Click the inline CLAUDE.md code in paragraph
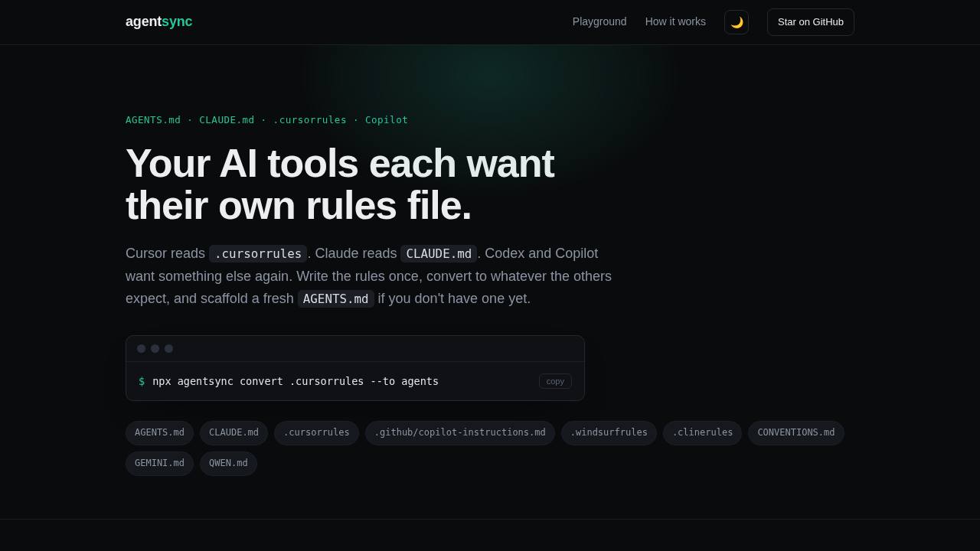Screen dimensions: 980x551 439,253
